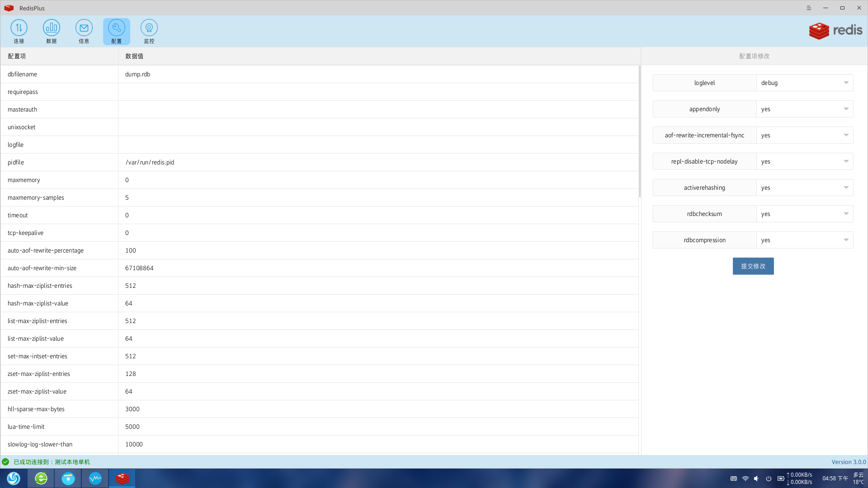Select the tcp-keepalive row
Image resolution: width=868 pixels, height=488 pixels.
[320, 233]
